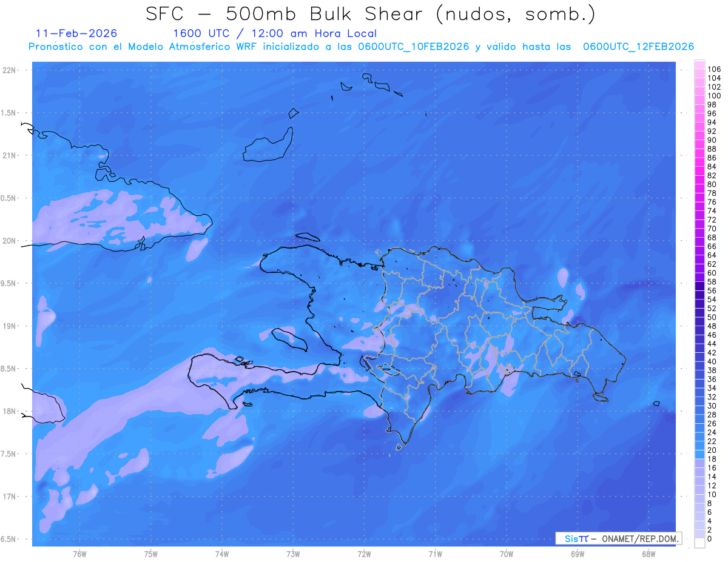Click the '69W' longitude label
The image size is (728, 562).
tap(578, 554)
